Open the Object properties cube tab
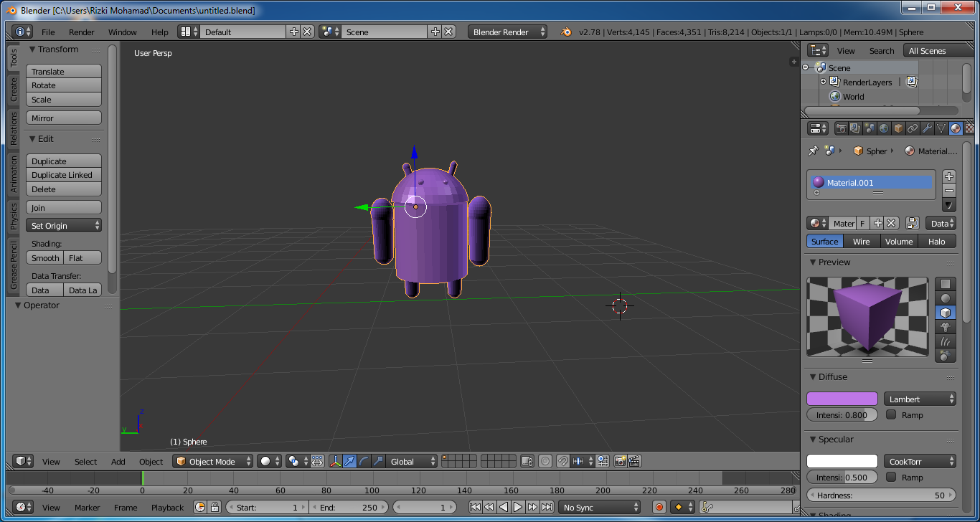The width and height of the screenshot is (980, 522). point(898,128)
